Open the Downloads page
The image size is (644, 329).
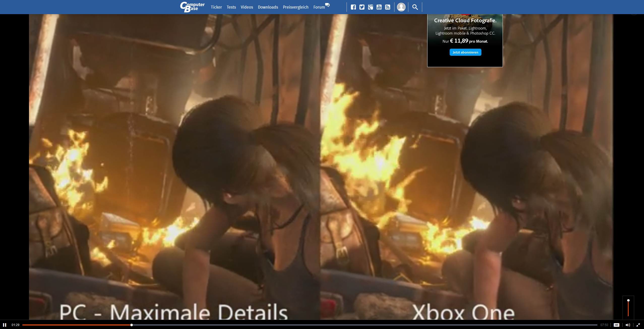tap(268, 7)
